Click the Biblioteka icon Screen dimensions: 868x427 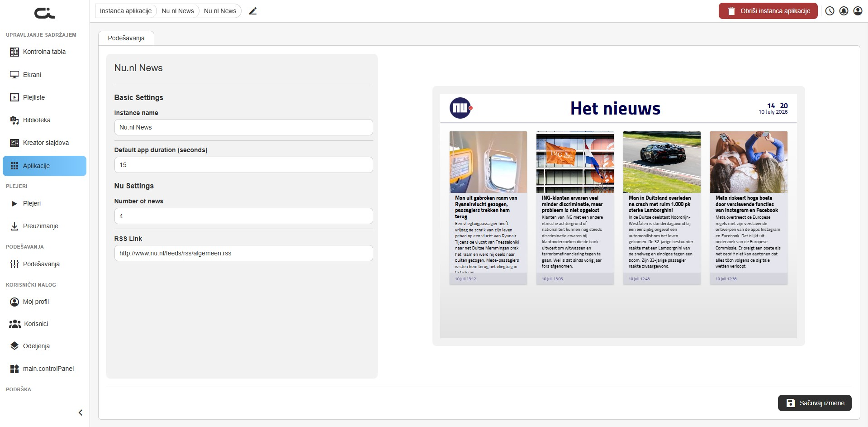(14, 120)
